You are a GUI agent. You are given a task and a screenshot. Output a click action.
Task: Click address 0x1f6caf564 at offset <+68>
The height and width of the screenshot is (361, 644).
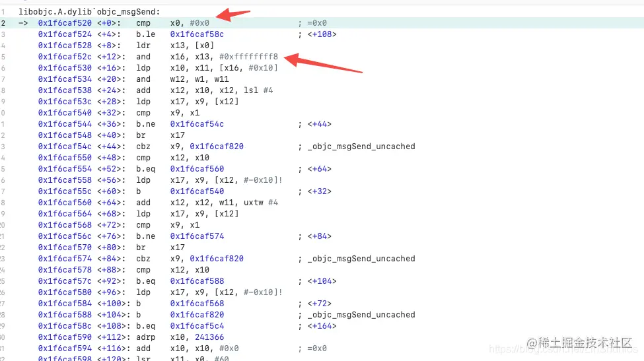tap(65, 213)
